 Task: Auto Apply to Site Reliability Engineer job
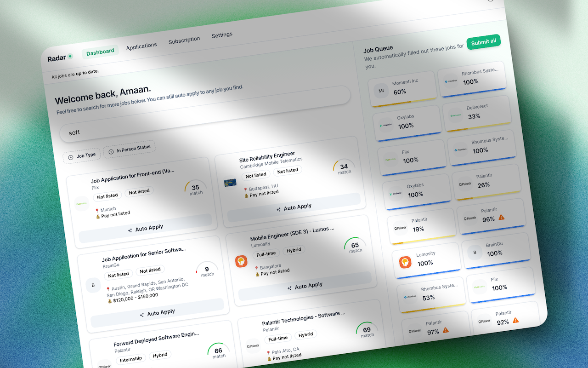294,207
